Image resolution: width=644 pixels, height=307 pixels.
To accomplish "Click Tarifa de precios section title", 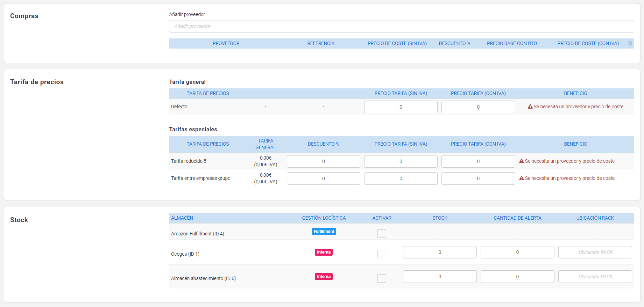I will point(37,82).
